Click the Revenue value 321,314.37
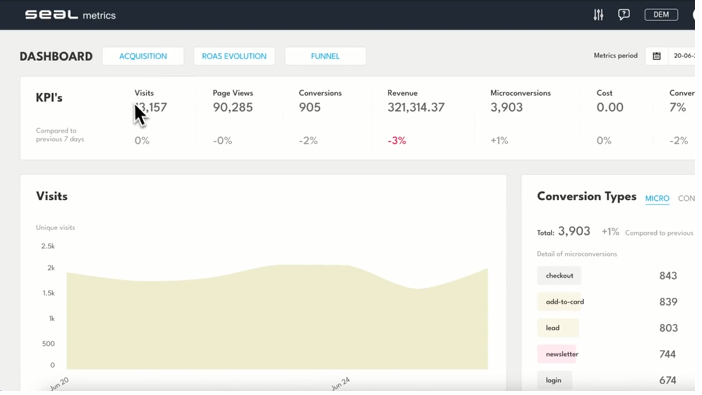 click(416, 107)
